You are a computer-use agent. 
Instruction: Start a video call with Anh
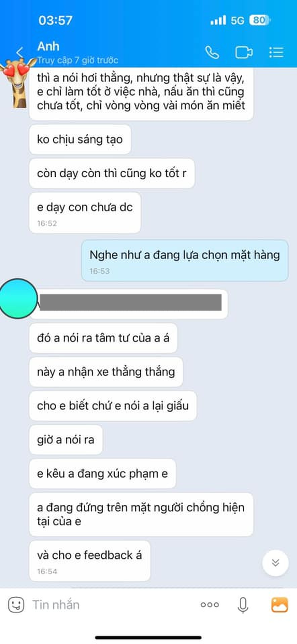click(x=244, y=53)
